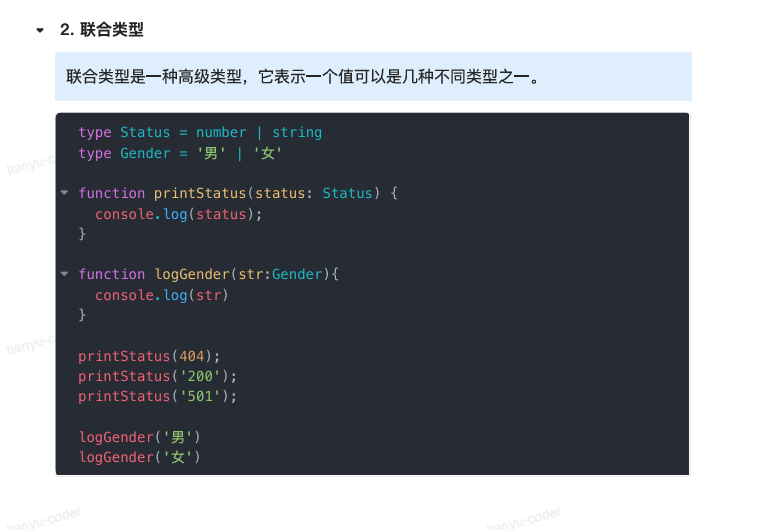Click the blue callout describing 联合类型
Image resolution: width=758 pixels, height=530 pixels.
click(x=373, y=76)
